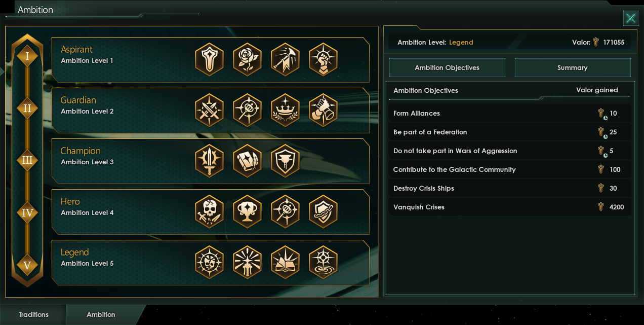Select the crossed swords icon in Guardian row
Image resolution: width=644 pixels, height=325 pixels.
point(209,110)
